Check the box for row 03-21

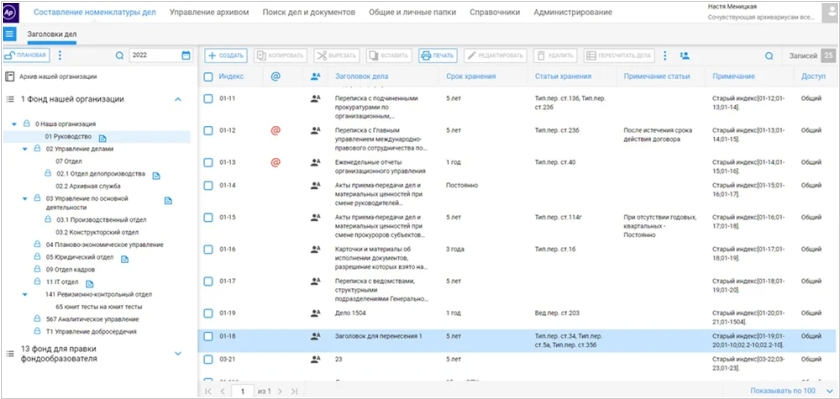[208, 359]
